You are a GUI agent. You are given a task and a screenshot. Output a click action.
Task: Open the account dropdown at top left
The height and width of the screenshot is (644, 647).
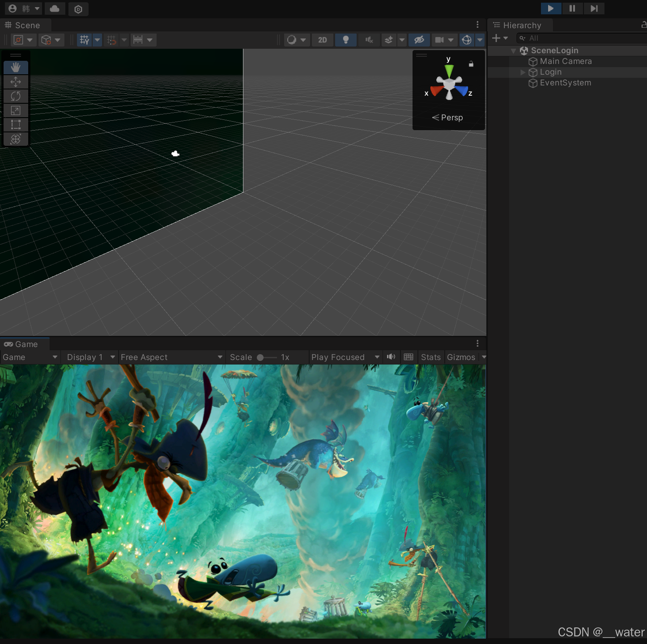(24, 8)
